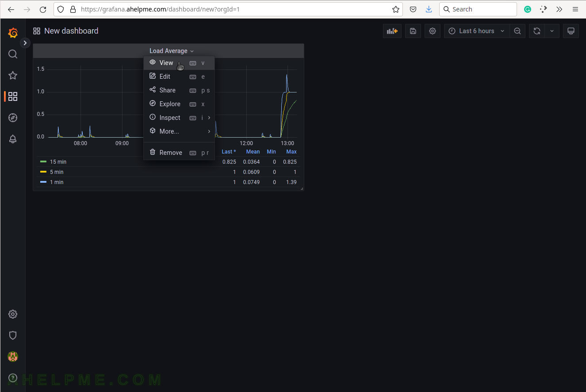Open the Explore compass icon in sidebar
Viewport: 586px width, 392px height.
[13, 118]
